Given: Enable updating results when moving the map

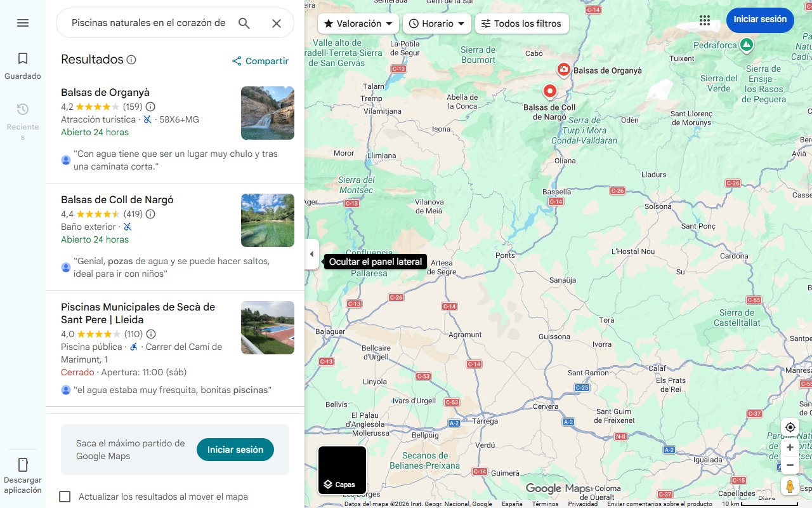Looking at the screenshot, I should tap(65, 497).
